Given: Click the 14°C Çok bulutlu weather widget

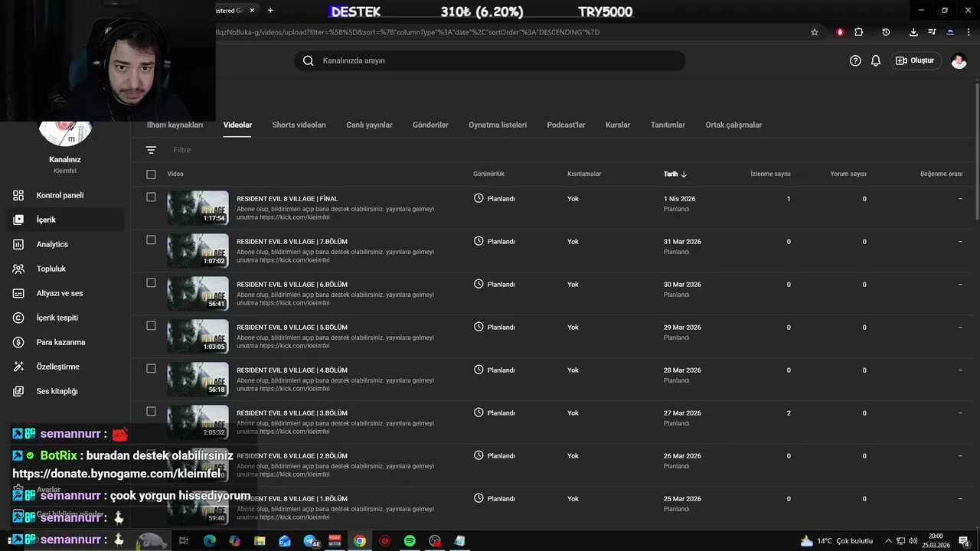Looking at the screenshot, I should pyautogui.click(x=836, y=541).
